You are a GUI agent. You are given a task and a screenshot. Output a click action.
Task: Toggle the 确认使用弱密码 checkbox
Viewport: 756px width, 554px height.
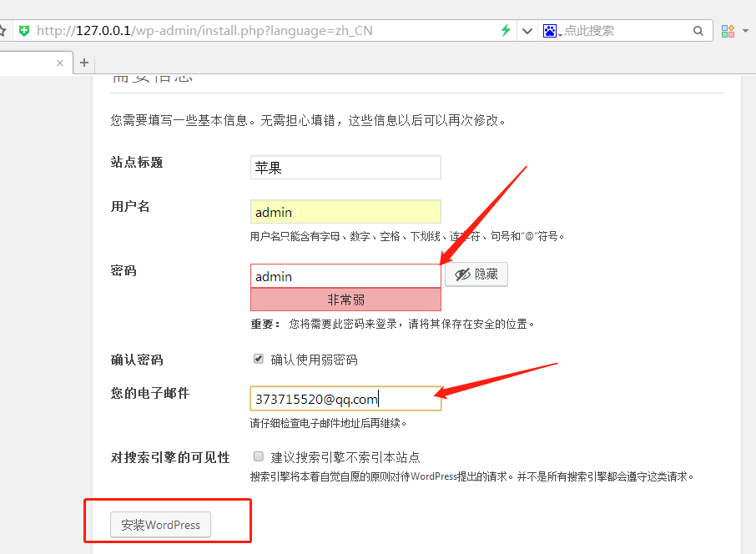coord(259,359)
